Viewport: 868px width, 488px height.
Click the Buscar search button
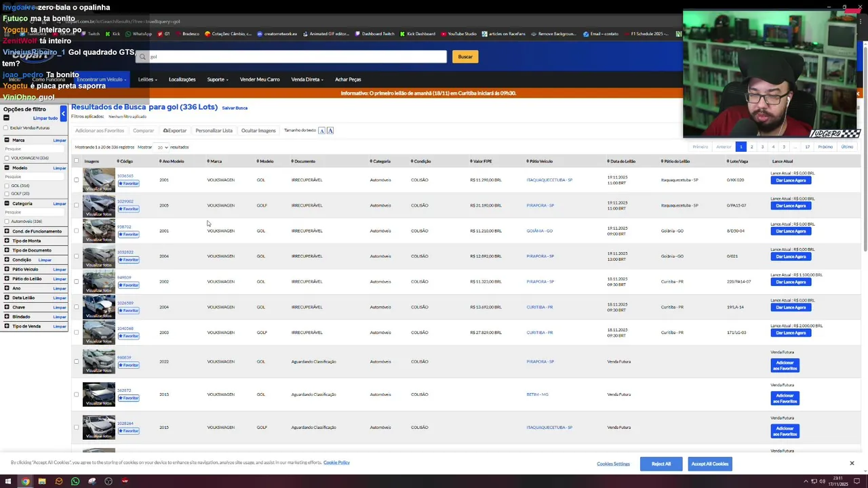click(x=465, y=57)
